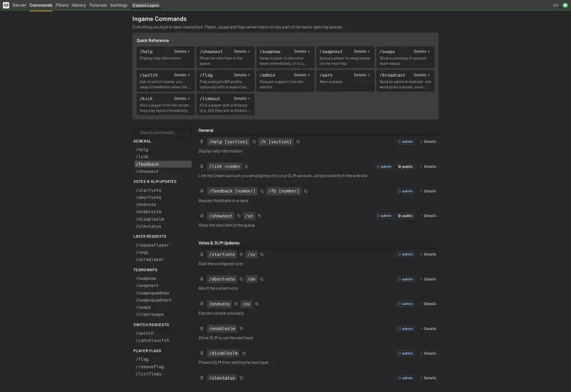Pin the /help [section] command
This screenshot has height=392, width=571.
(201, 142)
